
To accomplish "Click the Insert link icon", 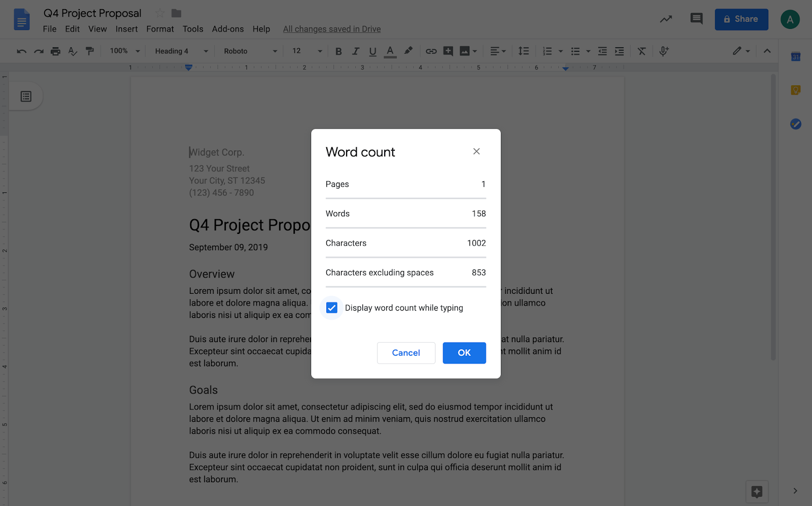I will pyautogui.click(x=431, y=51).
